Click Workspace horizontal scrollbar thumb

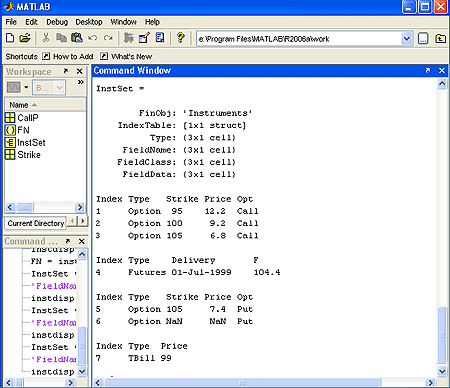point(25,207)
